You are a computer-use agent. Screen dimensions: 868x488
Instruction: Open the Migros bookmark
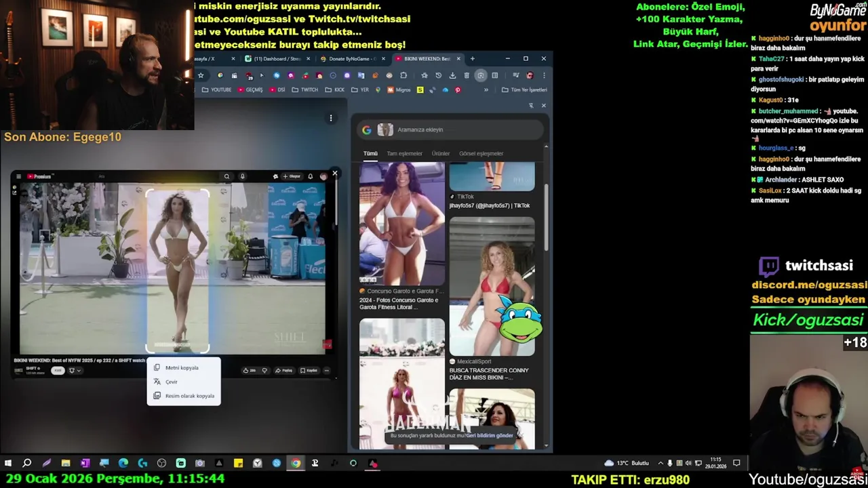pos(399,89)
